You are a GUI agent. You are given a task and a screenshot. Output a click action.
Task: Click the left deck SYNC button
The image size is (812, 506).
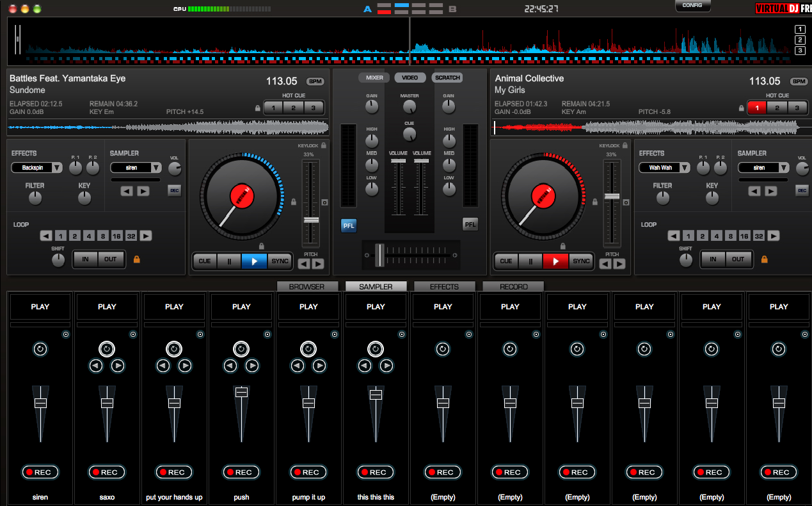280,261
